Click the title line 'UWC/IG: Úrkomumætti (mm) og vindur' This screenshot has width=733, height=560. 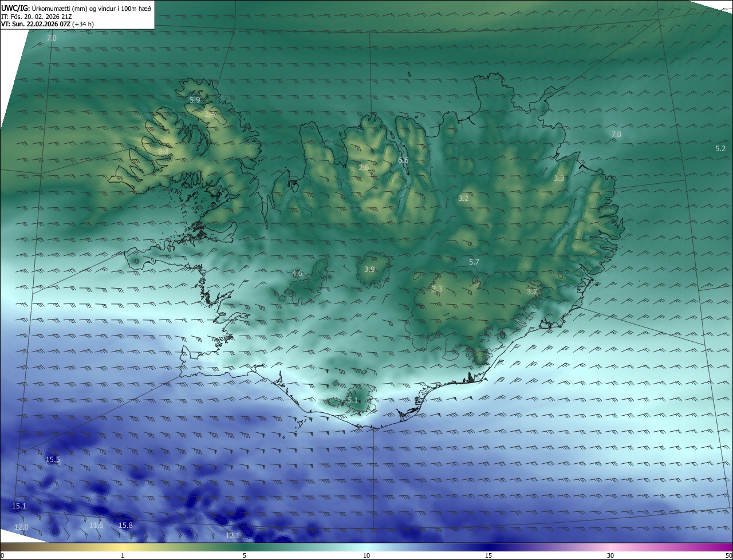pyautogui.click(x=76, y=8)
